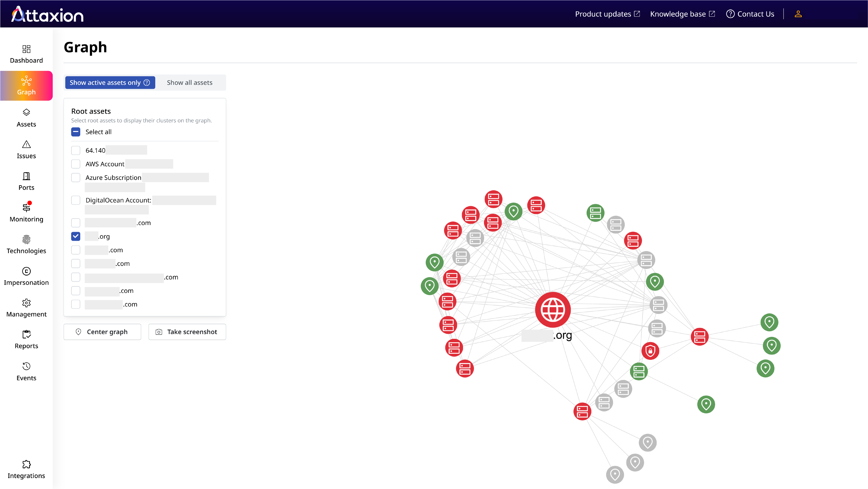Select Show active assets only tab
868x489 pixels.
(105, 83)
